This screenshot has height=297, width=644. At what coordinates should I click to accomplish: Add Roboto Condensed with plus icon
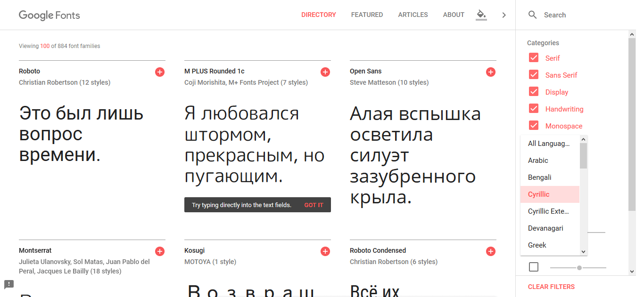[491, 251]
